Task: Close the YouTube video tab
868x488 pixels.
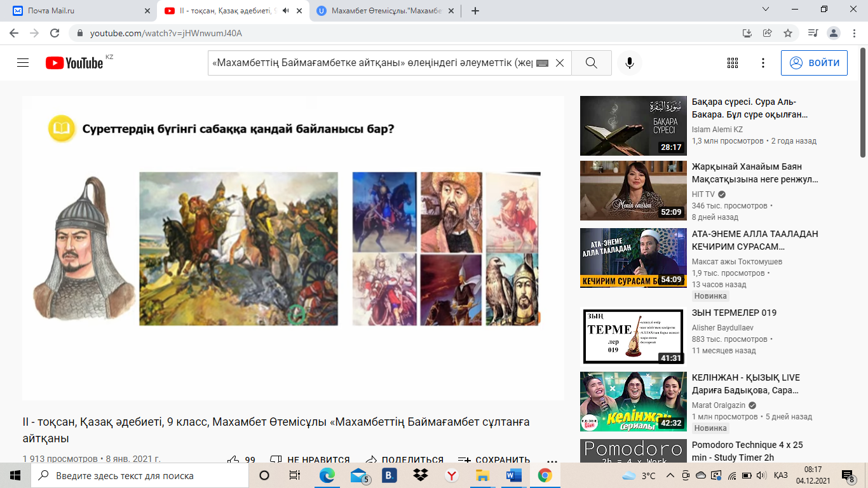Action: coord(299,11)
